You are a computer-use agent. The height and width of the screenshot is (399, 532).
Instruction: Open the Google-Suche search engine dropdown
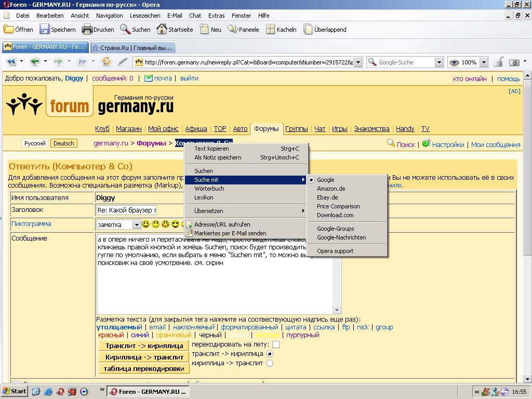pos(439,62)
